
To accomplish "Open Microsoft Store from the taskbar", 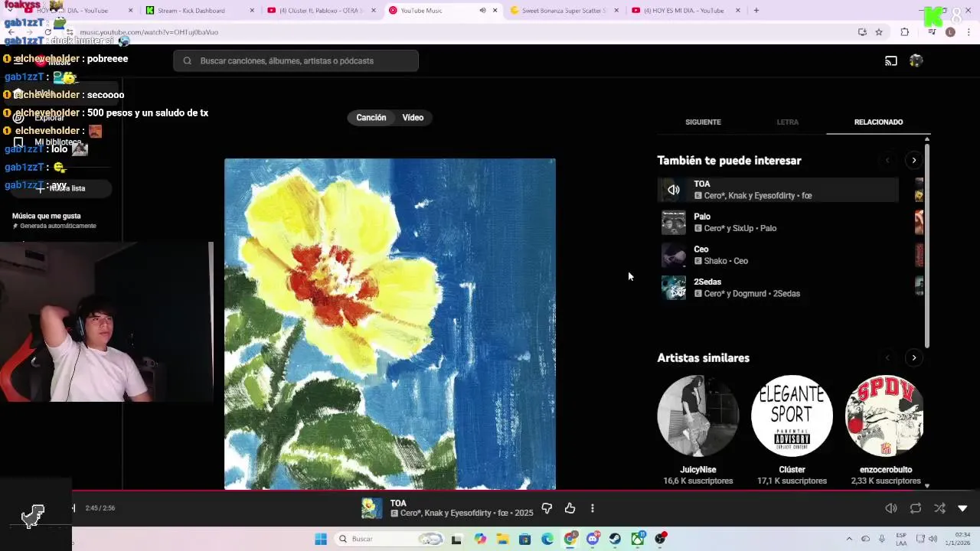I will click(524, 539).
